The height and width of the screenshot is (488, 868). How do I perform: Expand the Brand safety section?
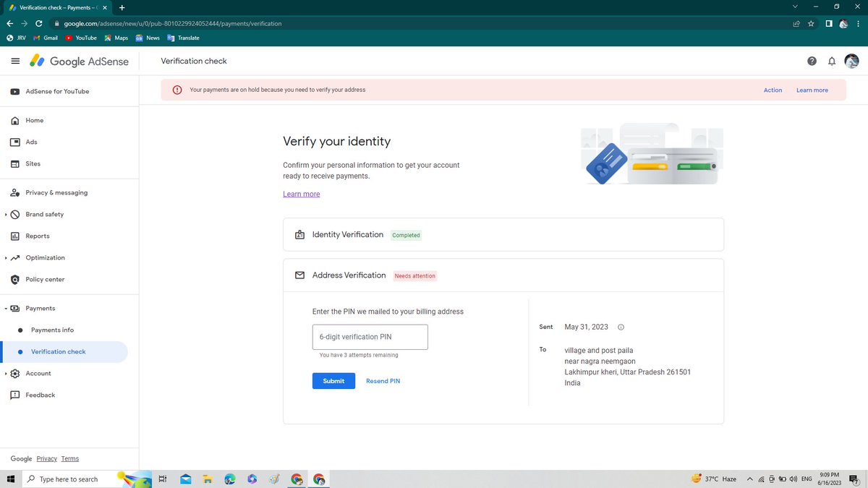click(6, 215)
